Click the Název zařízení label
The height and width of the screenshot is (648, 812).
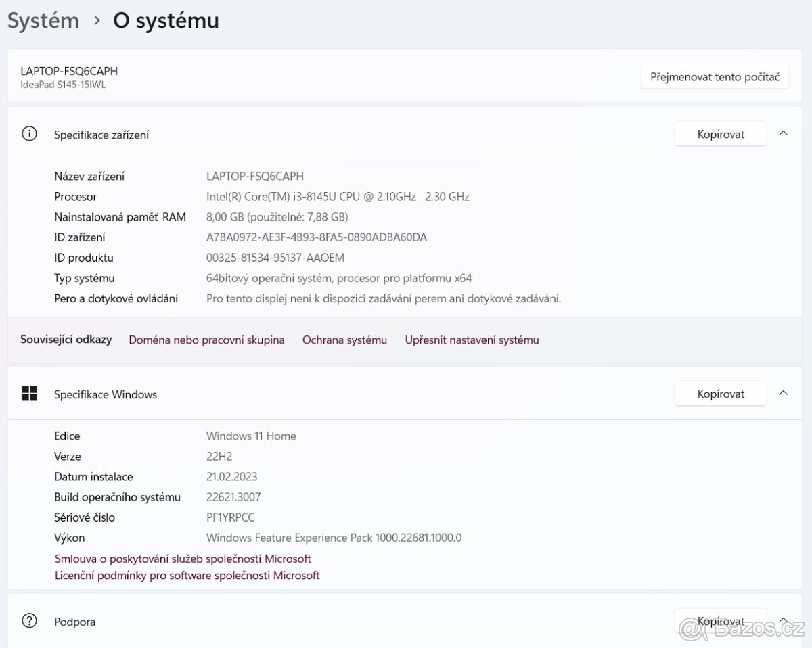89,176
